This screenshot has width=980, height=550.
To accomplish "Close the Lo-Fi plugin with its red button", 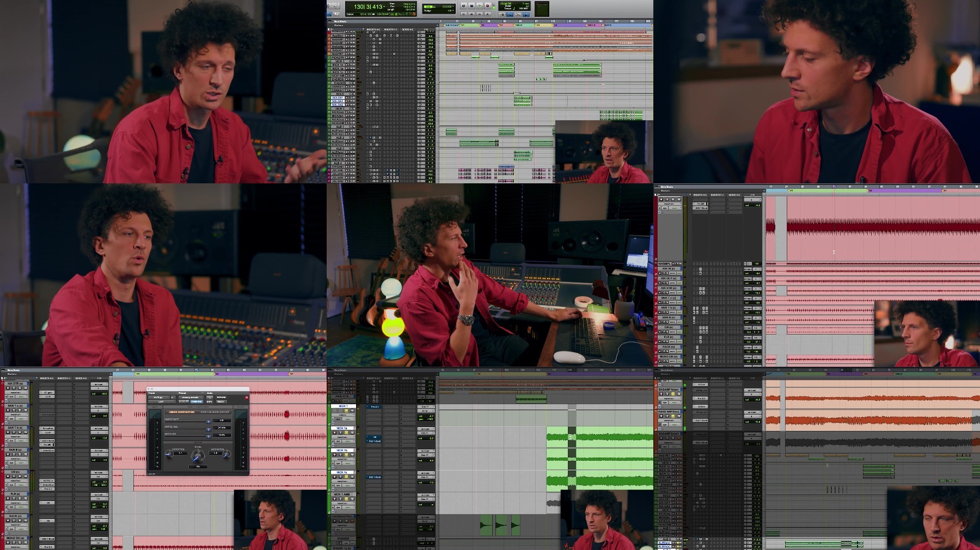I will point(247,398).
